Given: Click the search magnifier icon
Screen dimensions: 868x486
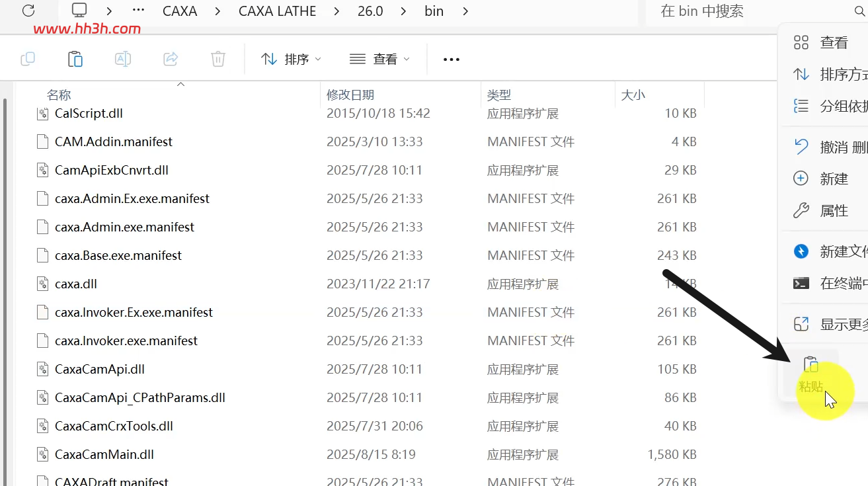Looking at the screenshot, I should click(x=859, y=11).
